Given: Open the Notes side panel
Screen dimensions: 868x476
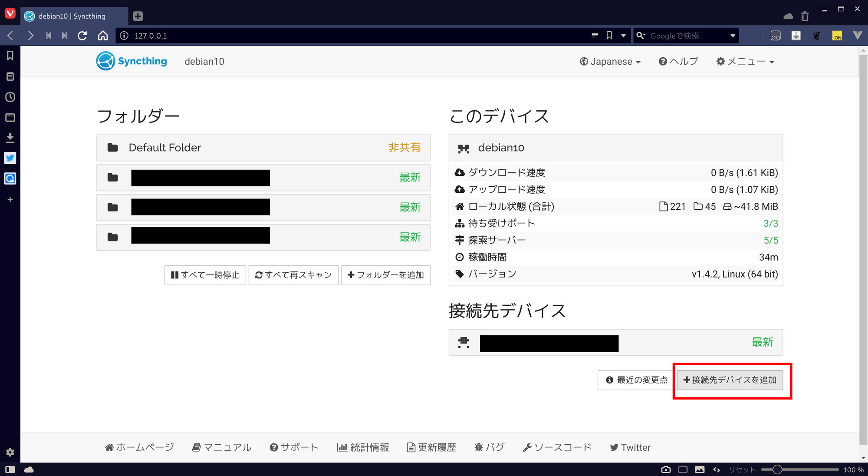Looking at the screenshot, I should click(x=10, y=76).
